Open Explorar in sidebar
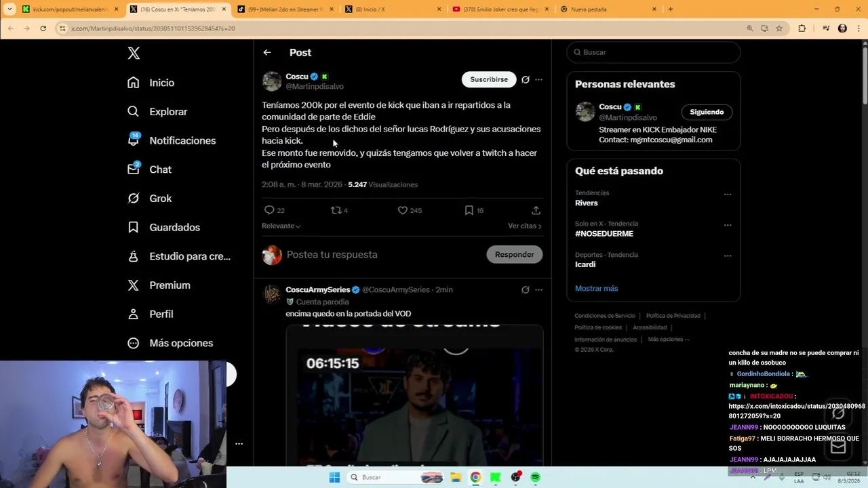 click(157, 112)
